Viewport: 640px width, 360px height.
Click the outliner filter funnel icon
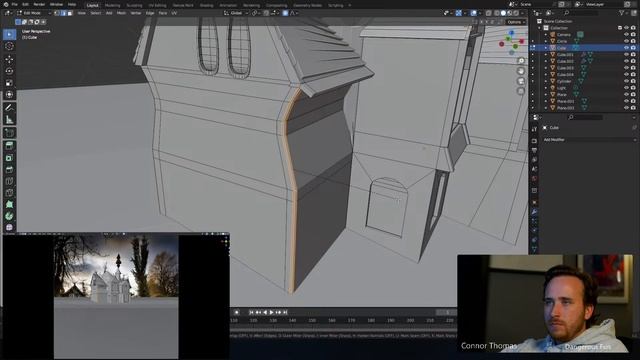(x=622, y=13)
